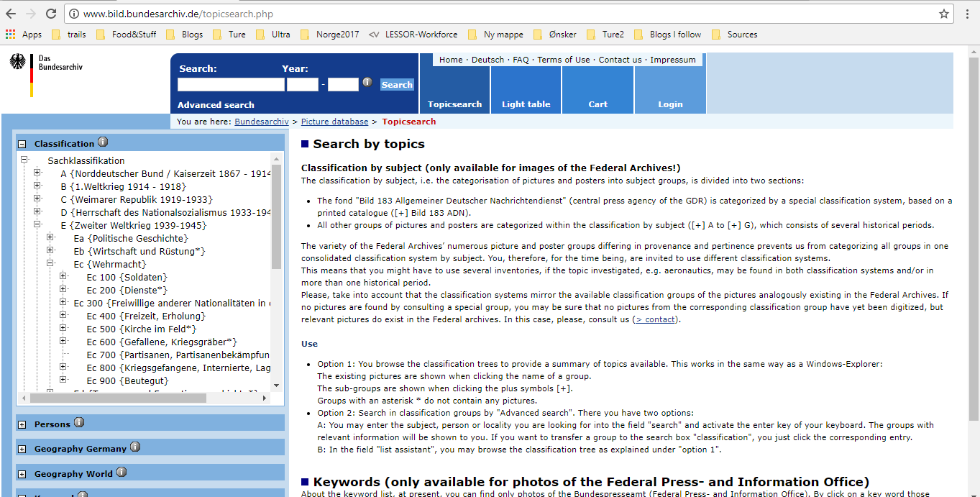The image size is (980, 497).
Task: Bookmark this page with the star icon
Action: 944,14
